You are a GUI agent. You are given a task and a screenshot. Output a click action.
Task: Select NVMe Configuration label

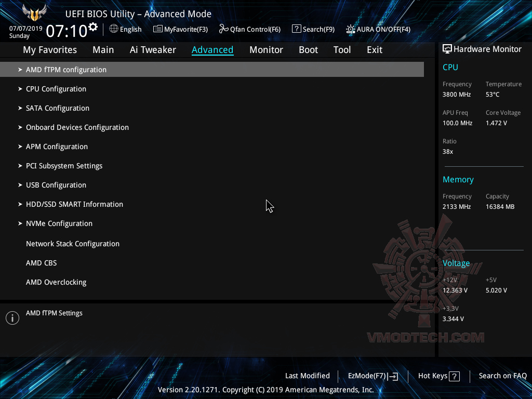pyautogui.click(x=59, y=223)
